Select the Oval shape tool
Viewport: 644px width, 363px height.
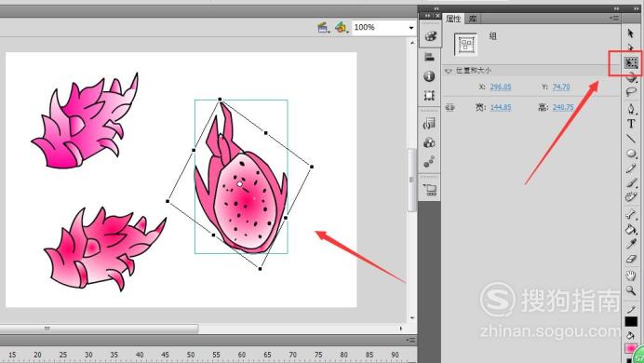[631, 154]
